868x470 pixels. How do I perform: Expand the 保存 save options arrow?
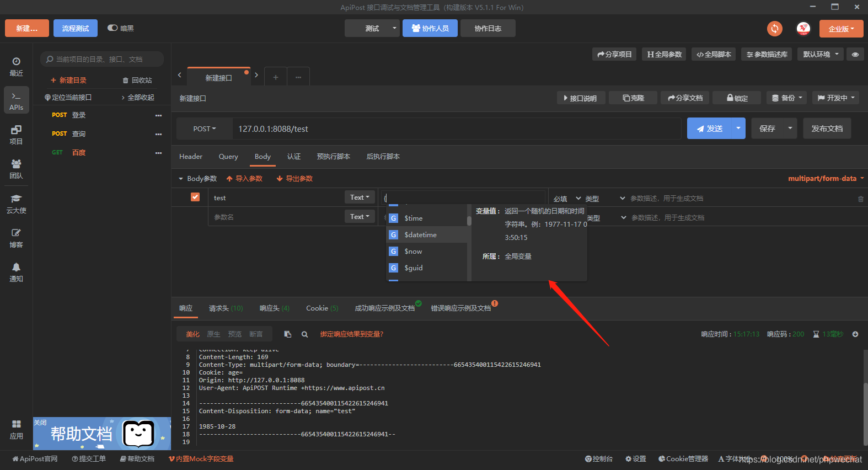tap(790, 128)
